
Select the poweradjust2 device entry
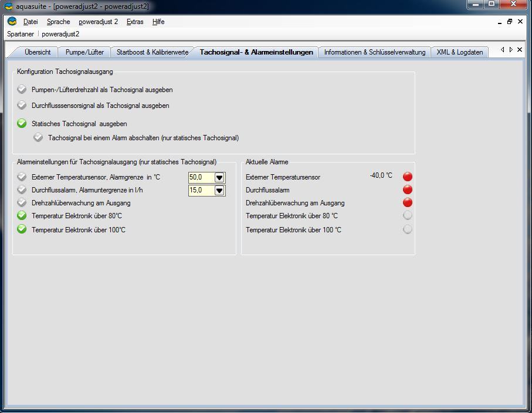point(60,34)
